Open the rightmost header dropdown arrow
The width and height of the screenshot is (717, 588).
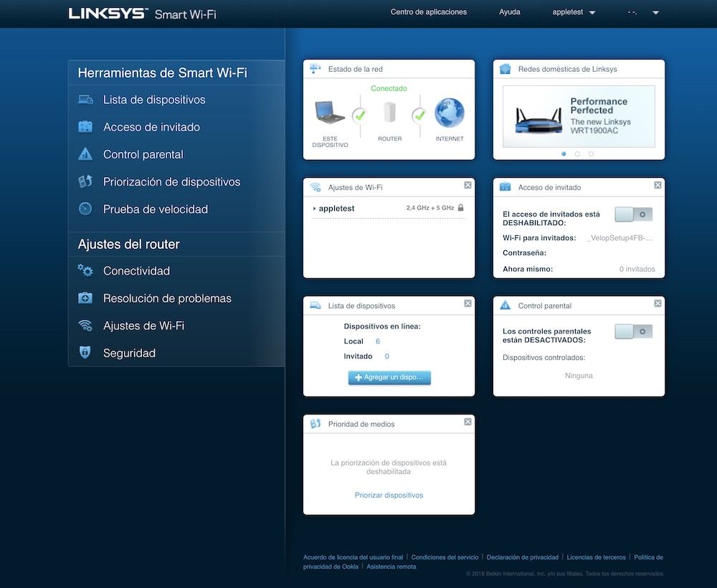pyautogui.click(x=656, y=13)
